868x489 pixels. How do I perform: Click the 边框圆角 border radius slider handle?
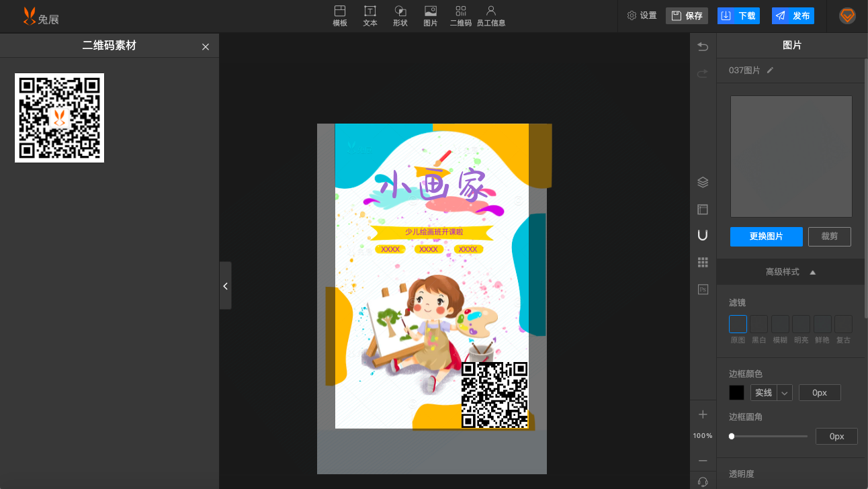point(732,437)
